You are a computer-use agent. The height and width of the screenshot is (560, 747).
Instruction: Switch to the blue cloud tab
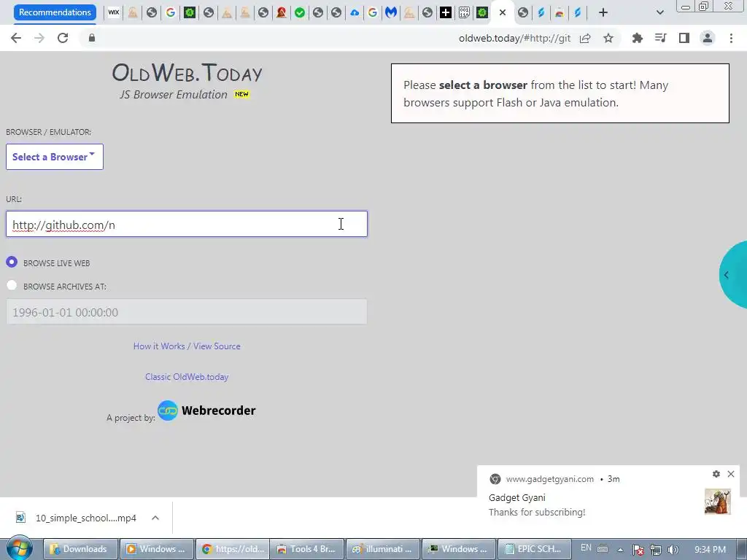355,13
